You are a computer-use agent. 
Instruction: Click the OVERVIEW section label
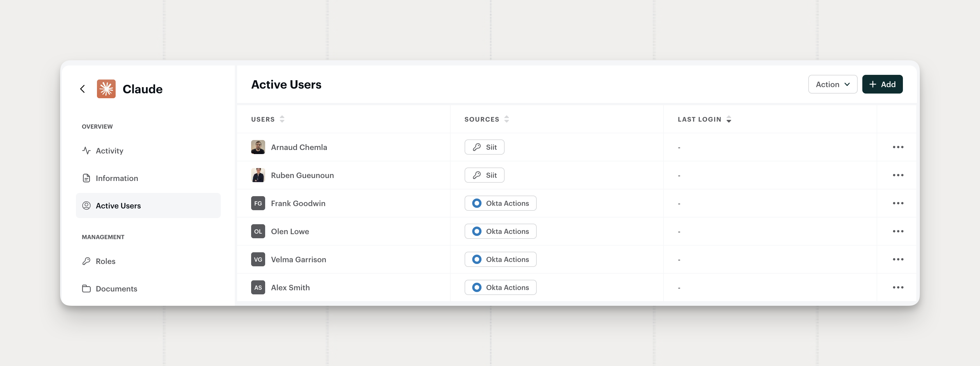click(98, 127)
